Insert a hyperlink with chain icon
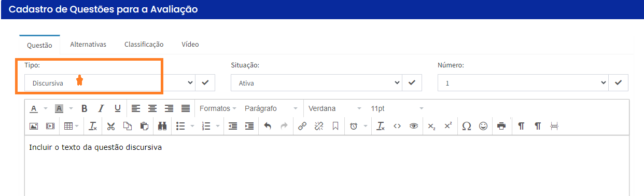This screenshot has height=196, width=644. coord(302,126)
